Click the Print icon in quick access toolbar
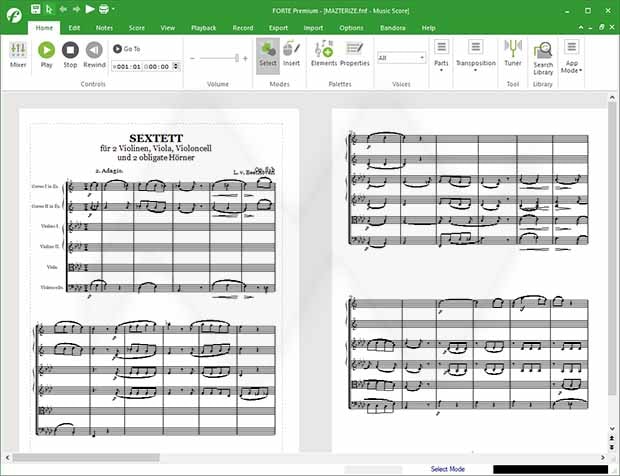The width and height of the screenshot is (620, 476). point(104,9)
